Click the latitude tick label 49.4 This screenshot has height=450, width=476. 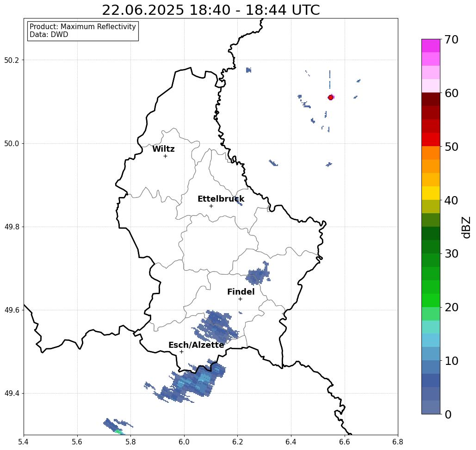(x=12, y=394)
